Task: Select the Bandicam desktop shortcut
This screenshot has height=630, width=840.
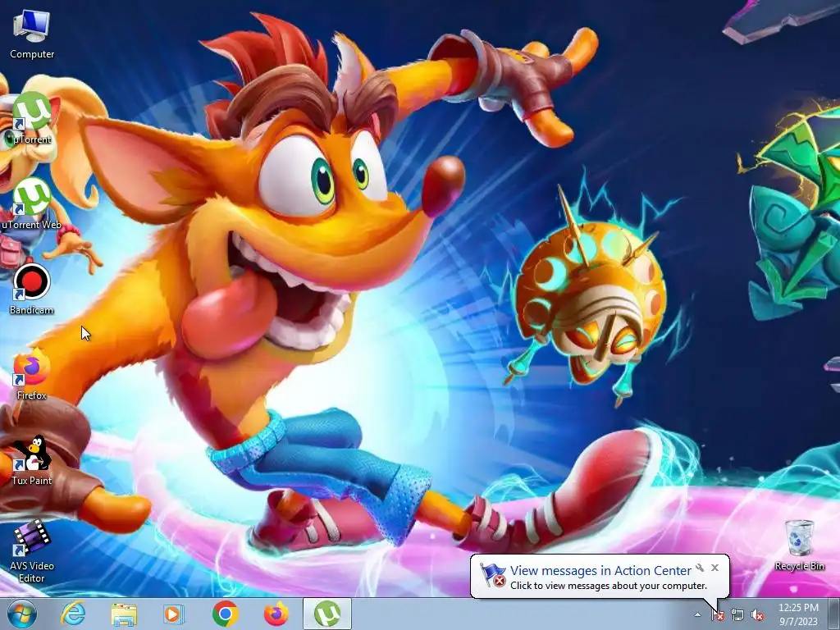Action: tap(32, 290)
